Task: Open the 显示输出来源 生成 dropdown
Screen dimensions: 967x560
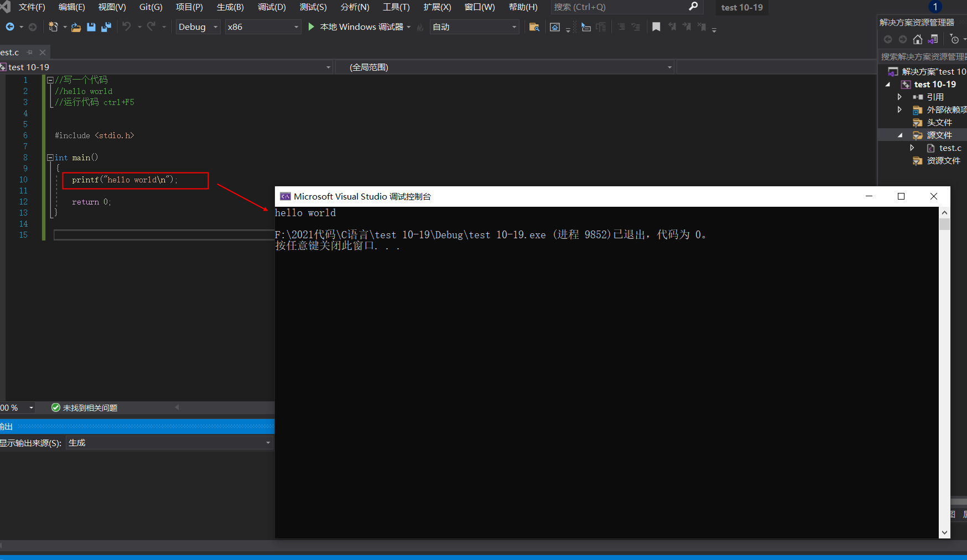Action: [170, 443]
